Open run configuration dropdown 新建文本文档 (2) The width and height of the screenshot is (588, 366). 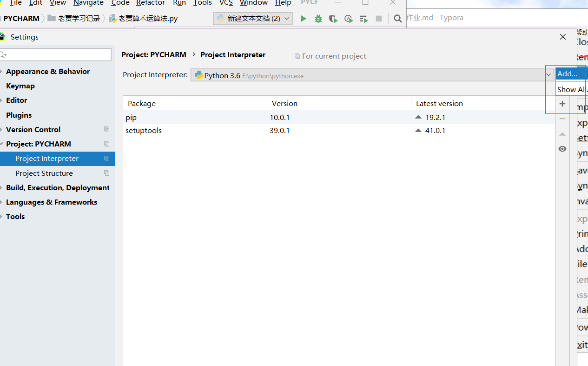point(253,19)
